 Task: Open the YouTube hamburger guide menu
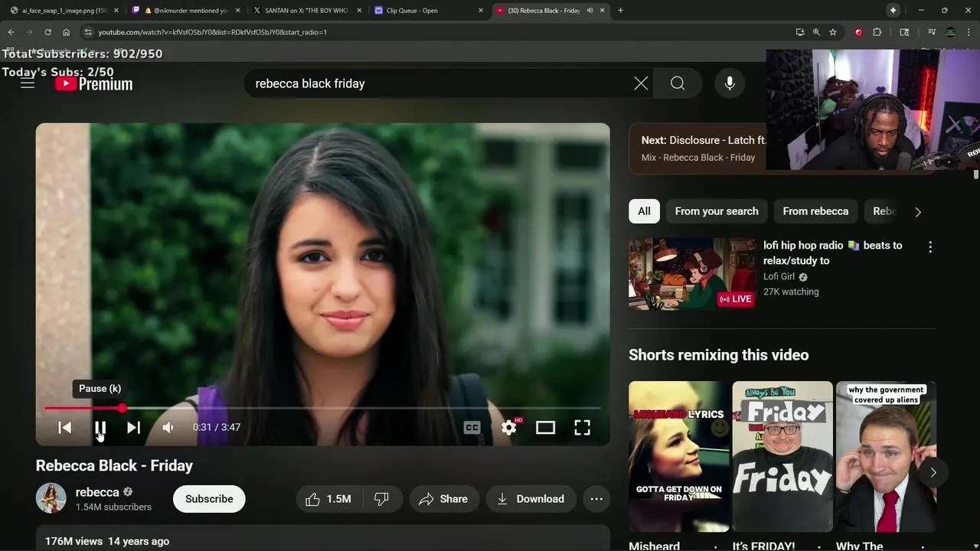click(x=28, y=83)
